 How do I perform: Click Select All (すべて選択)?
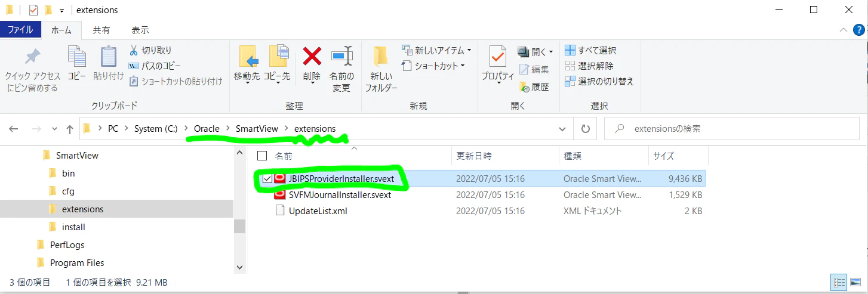590,50
